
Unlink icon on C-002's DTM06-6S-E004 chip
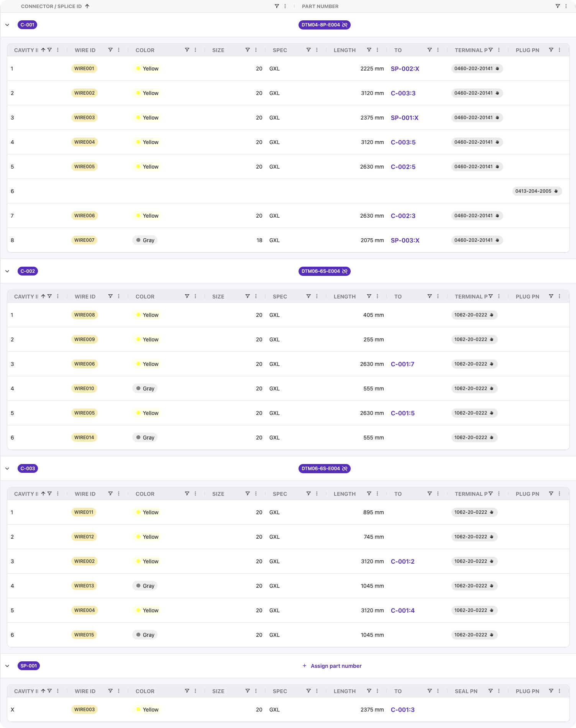click(345, 271)
